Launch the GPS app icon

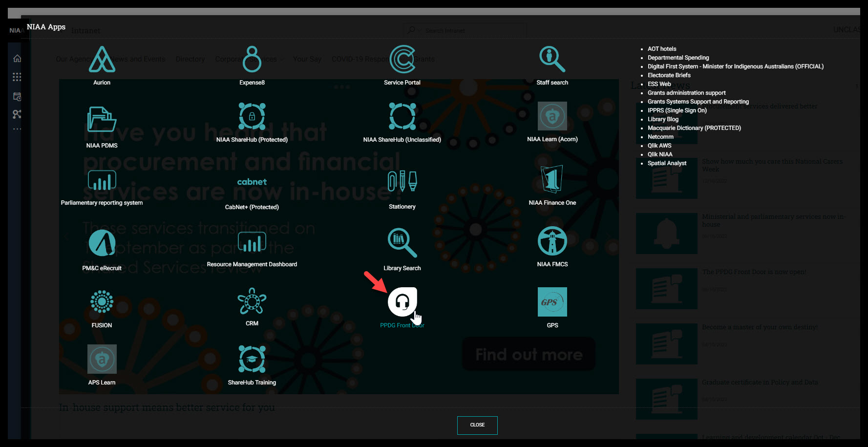(x=552, y=302)
